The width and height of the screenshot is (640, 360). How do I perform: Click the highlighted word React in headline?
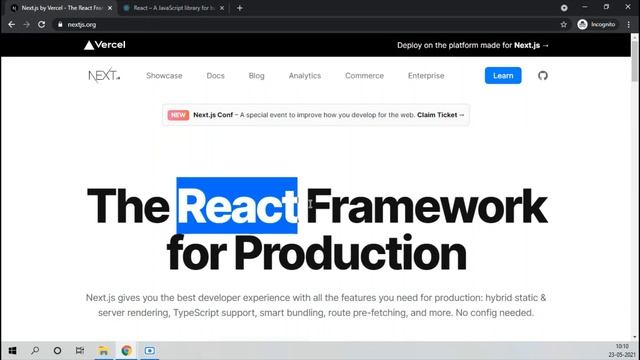point(237,205)
